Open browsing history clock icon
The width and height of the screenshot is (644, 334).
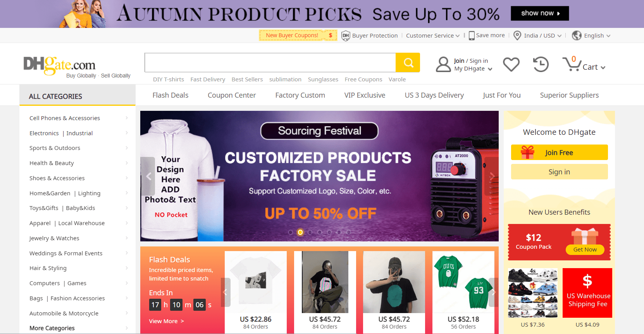coord(541,64)
